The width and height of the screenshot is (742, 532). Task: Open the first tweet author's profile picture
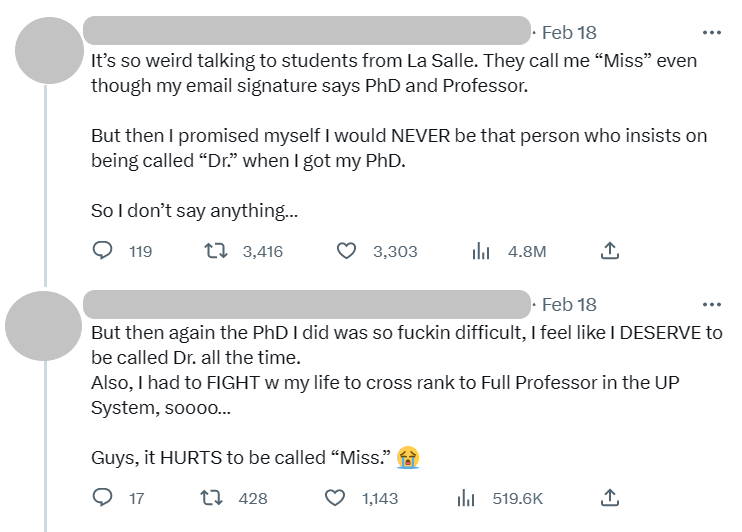point(49,50)
